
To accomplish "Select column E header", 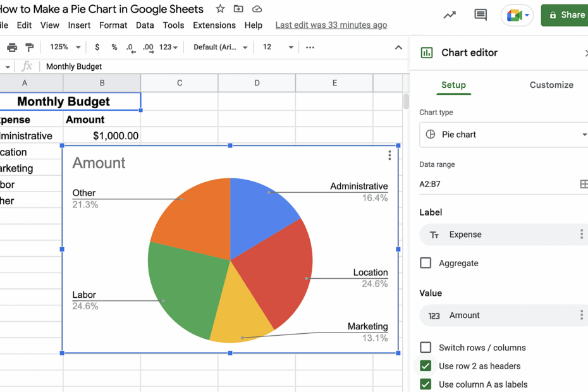I will click(x=334, y=83).
